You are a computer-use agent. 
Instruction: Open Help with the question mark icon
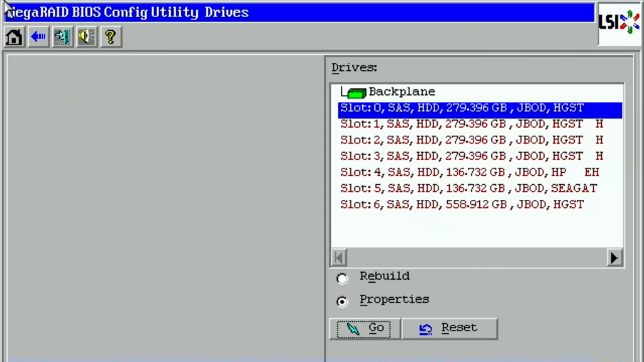(111, 37)
